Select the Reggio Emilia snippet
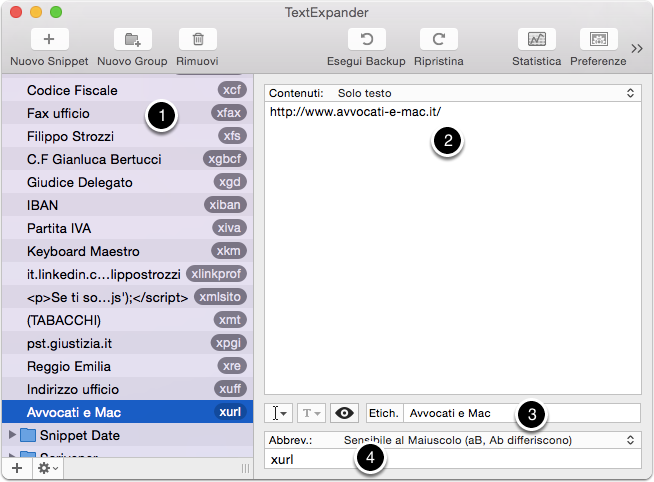Image resolution: width=654 pixels, height=482 pixels. [x=127, y=366]
